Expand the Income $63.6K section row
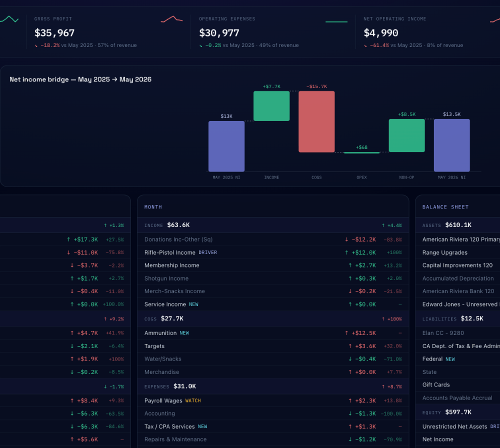 pyautogui.click(x=273, y=225)
